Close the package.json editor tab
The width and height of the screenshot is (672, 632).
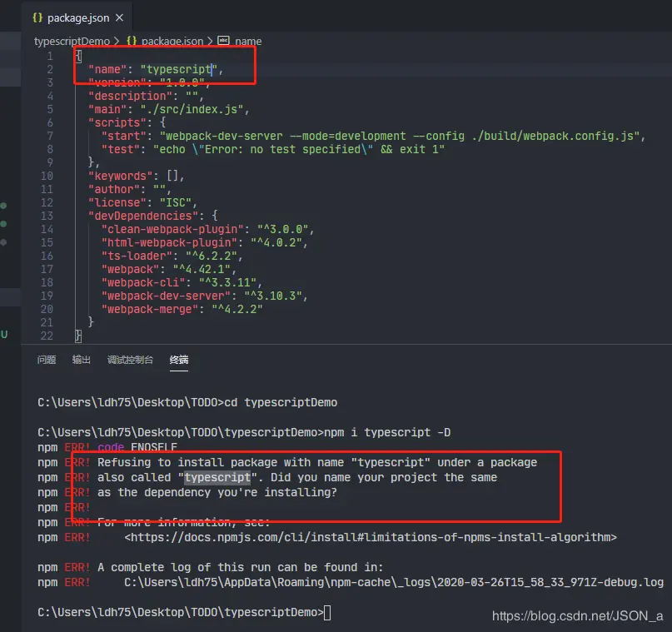pyautogui.click(x=120, y=17)
